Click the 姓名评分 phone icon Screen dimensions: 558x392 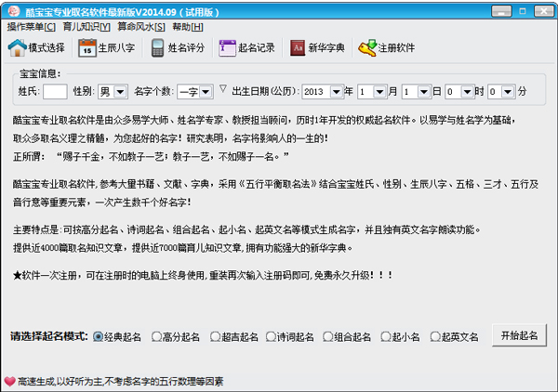(157, 47)
